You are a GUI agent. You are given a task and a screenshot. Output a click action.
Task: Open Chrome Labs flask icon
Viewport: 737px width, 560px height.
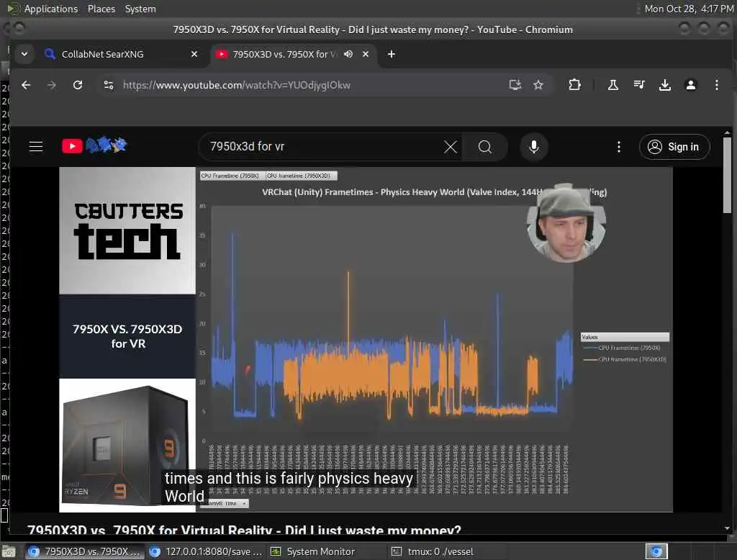[x=613, y=85]
